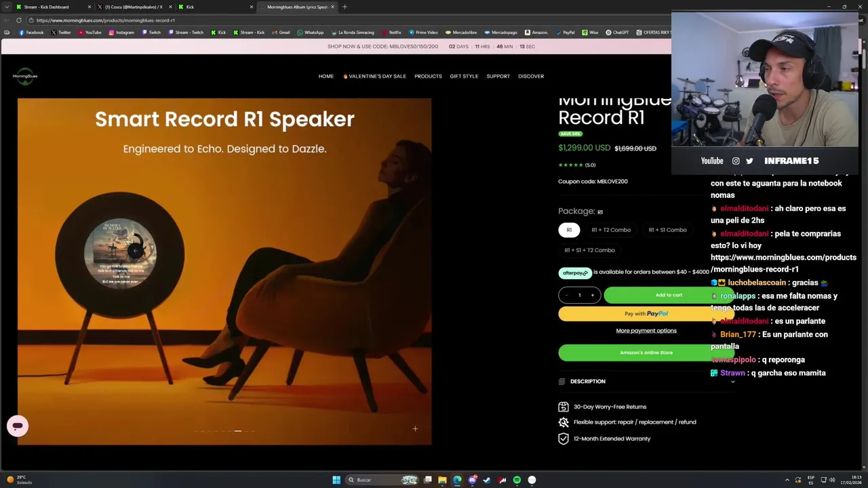Click the morningblues.com link in chat

coord(783,263)
